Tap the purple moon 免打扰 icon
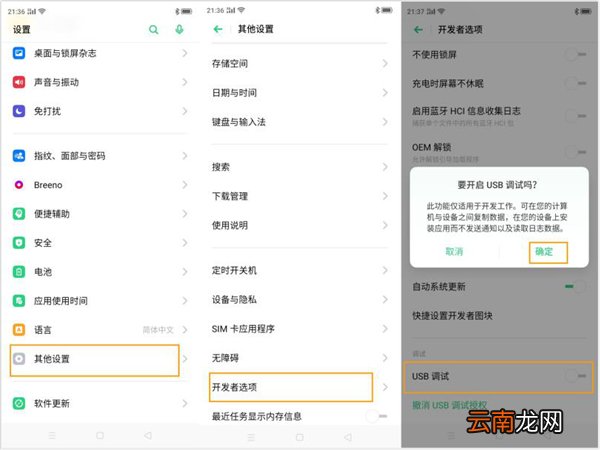Viewport: 600px width, 450px height. (19, 111)
